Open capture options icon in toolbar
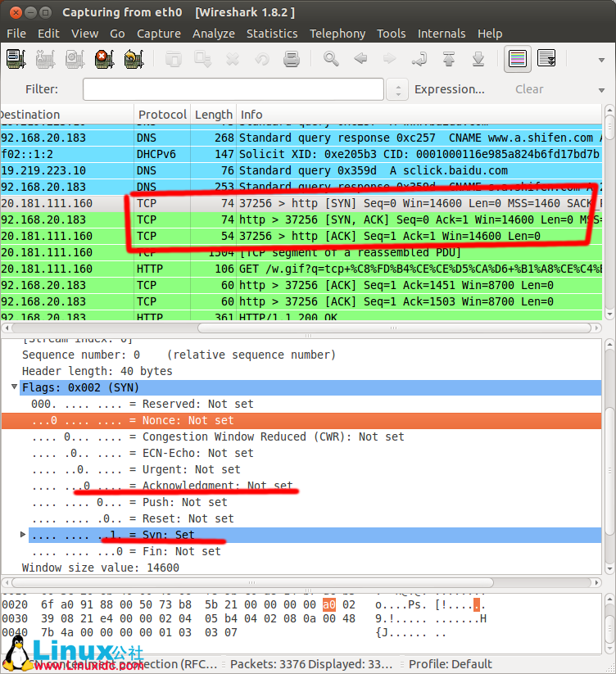 (46, 59)
